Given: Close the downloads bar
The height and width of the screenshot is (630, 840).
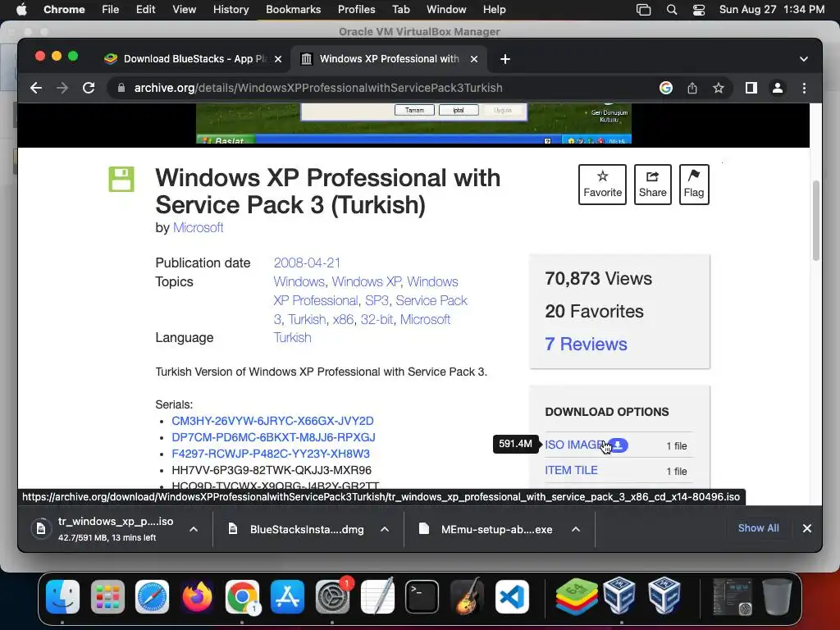Looking at the screenshot, I should 807,528.
